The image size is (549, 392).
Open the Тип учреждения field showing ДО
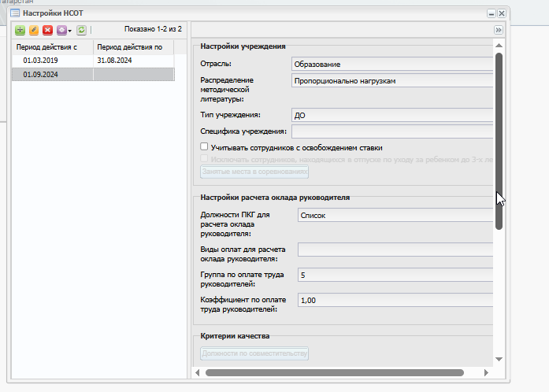[x=392, y=115]
